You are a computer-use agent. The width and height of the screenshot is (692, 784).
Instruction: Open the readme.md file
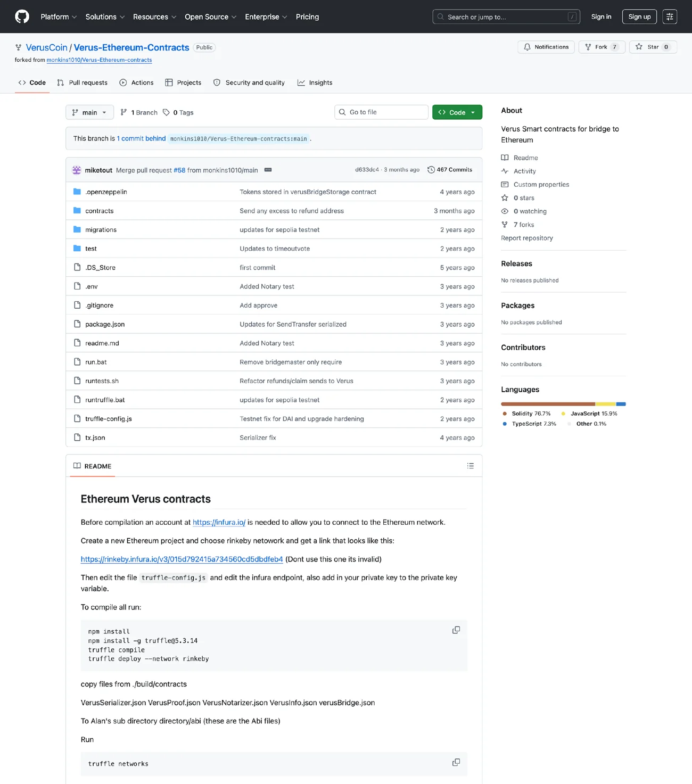click(102, 343)
